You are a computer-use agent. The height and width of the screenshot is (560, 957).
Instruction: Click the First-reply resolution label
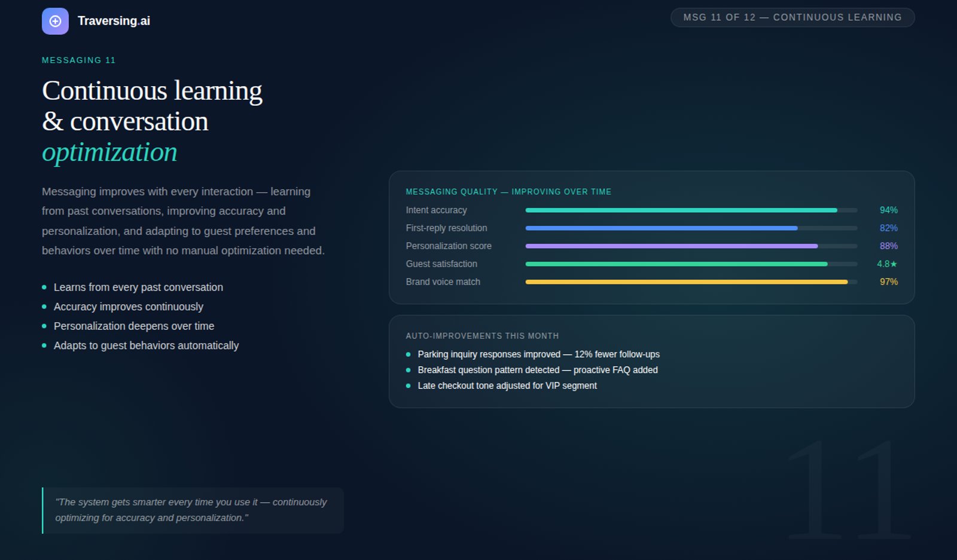pyautogui.click(x=446, y=228)
